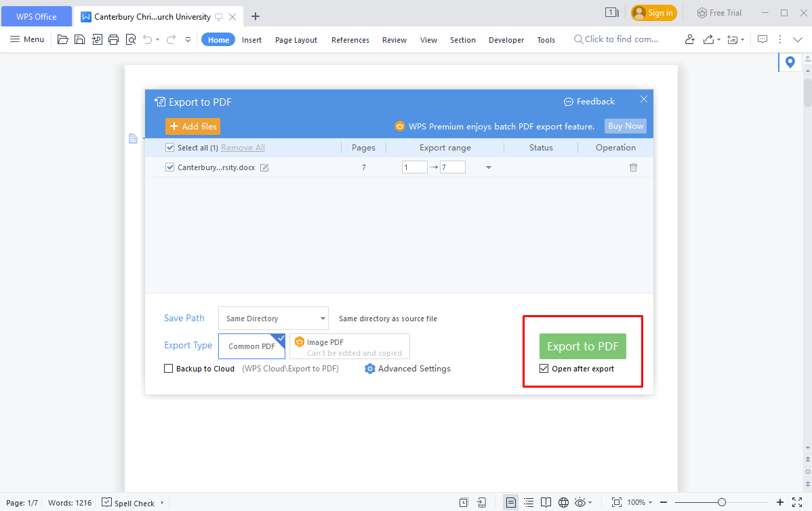This screenshot has width=812, height=511.
Task: Click the Save icon
Action: [79, 39]
